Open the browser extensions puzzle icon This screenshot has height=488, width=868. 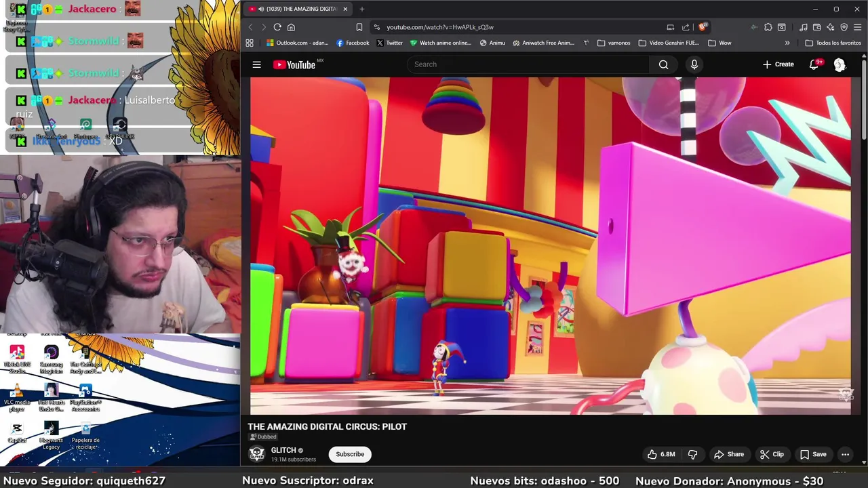tap(768, 27)
